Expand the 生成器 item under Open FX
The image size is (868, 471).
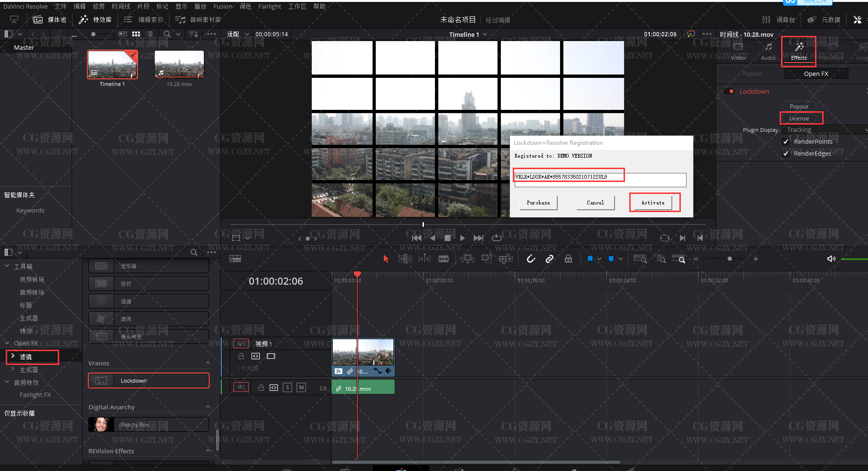pos(13,369)
